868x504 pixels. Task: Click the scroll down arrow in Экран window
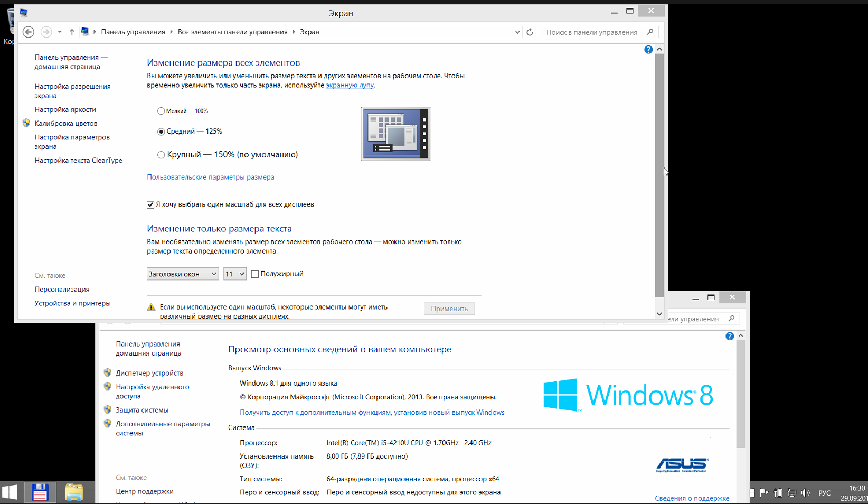659,314
